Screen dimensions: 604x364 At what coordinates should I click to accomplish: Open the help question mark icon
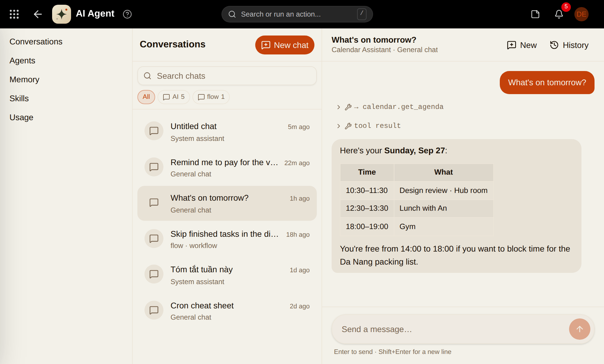[127, 14]
